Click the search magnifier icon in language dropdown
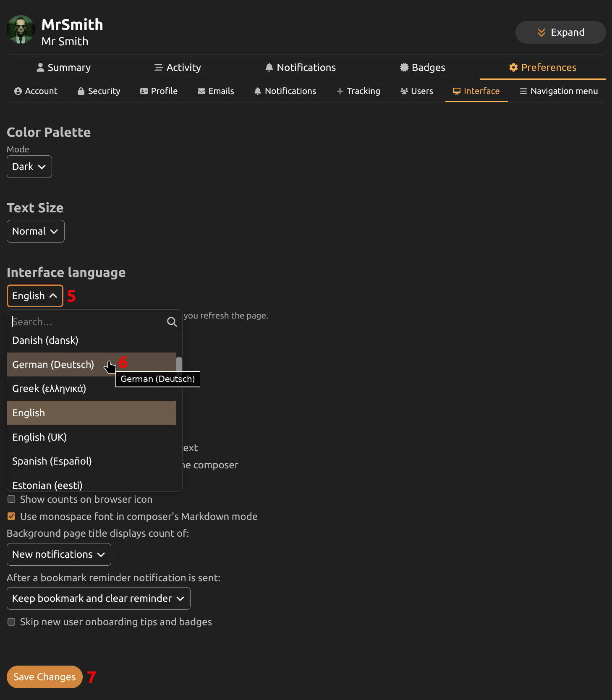 pos(172,322)
